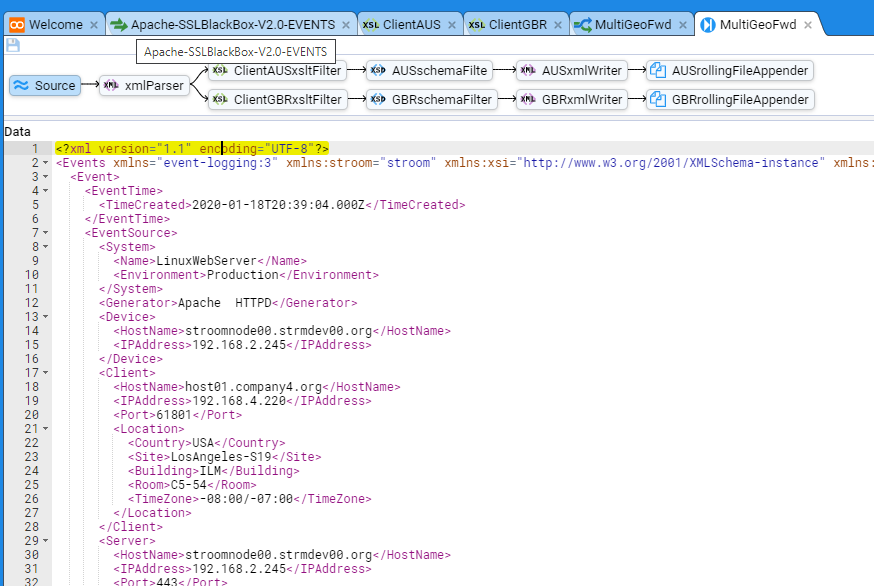Select the AUSxmlWriter pipeline element

571,71
